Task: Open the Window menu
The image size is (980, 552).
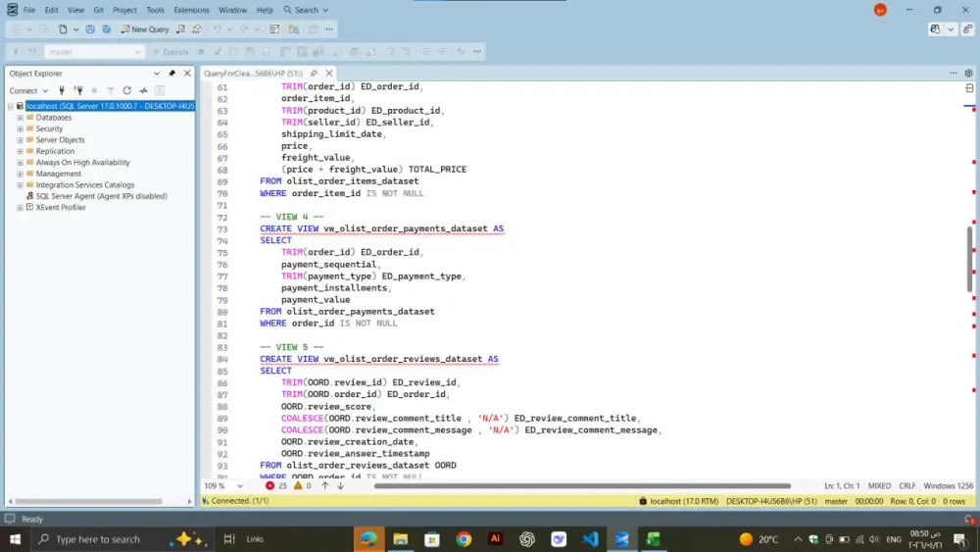Action: pyautogui.click(x=232, y=10)
